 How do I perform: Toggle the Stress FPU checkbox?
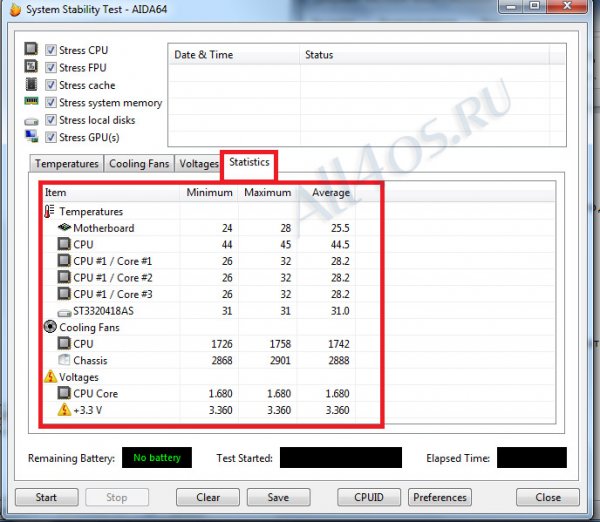[x=51, y=68]
